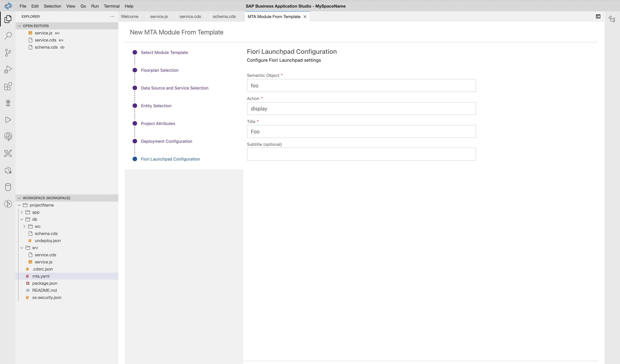Select mta.yaml file

coord(67,276)
